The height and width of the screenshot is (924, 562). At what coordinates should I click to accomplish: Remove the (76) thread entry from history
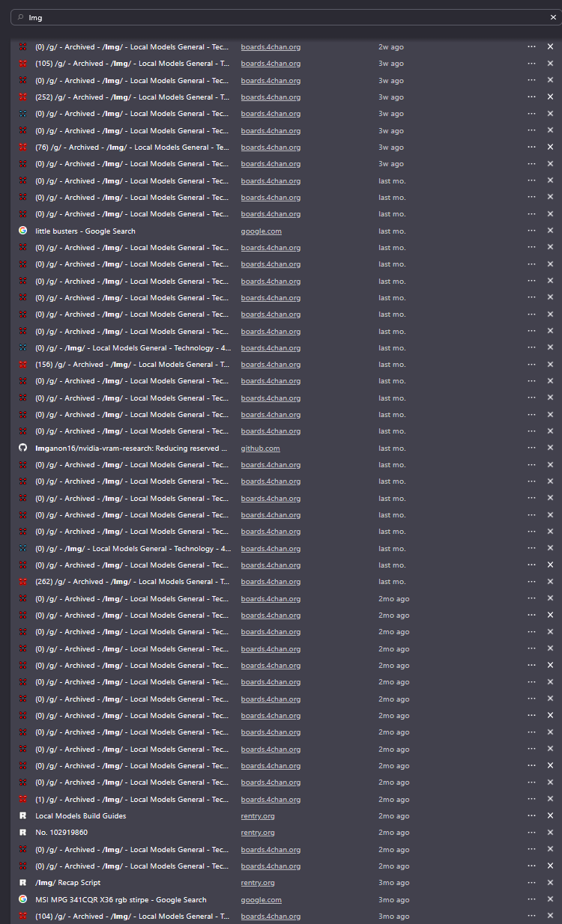[550, 147]
